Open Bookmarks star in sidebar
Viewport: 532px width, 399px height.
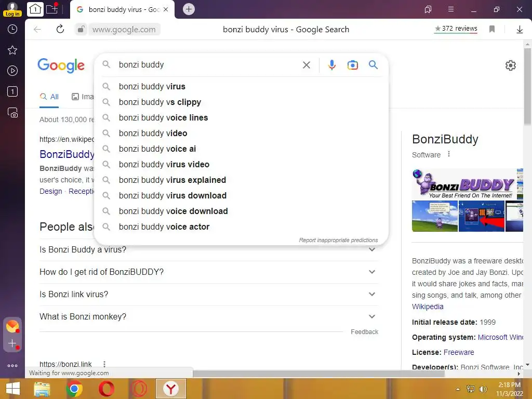tap(12, 50)
